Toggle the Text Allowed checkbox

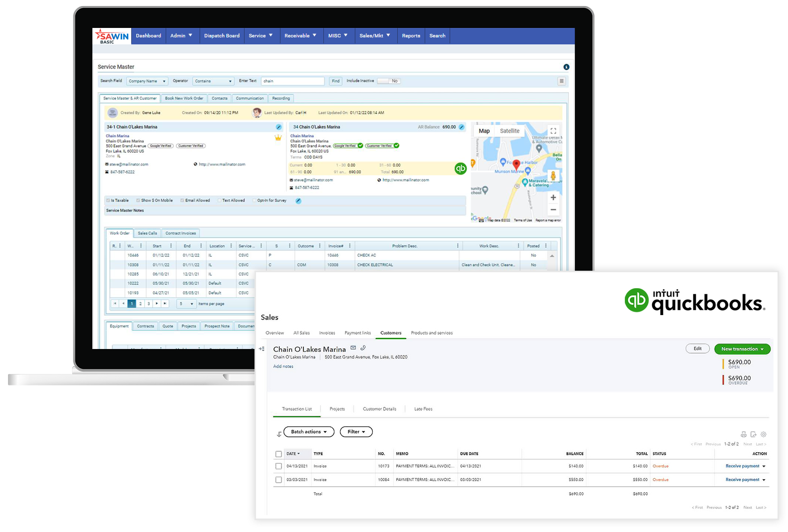tap(219, 200)
